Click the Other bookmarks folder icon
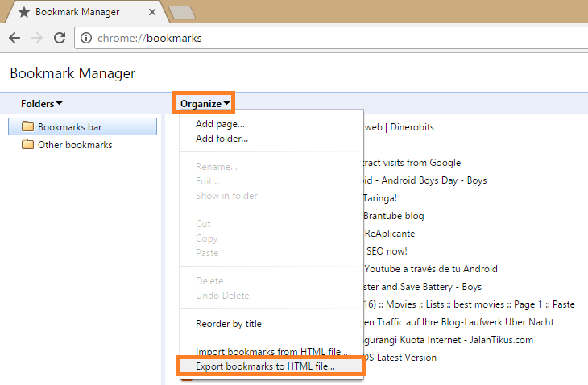This screenshot has height=385, width=588. point(27,145)
